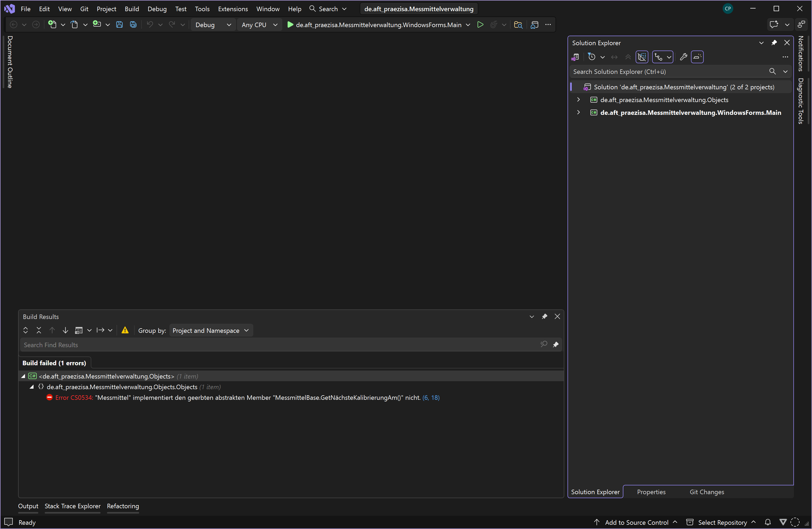Click user account CP avatar
The image size is (812, 529).
pos(727,9)
